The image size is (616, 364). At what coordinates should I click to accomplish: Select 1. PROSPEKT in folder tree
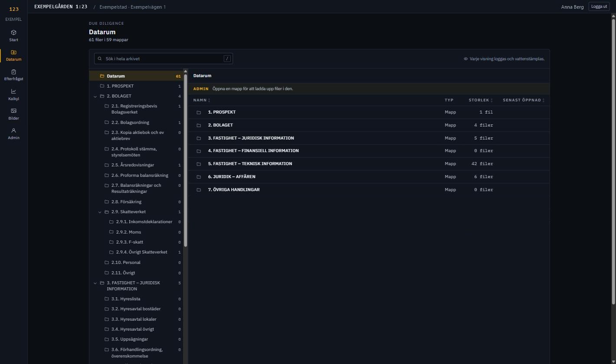(136, 86)
